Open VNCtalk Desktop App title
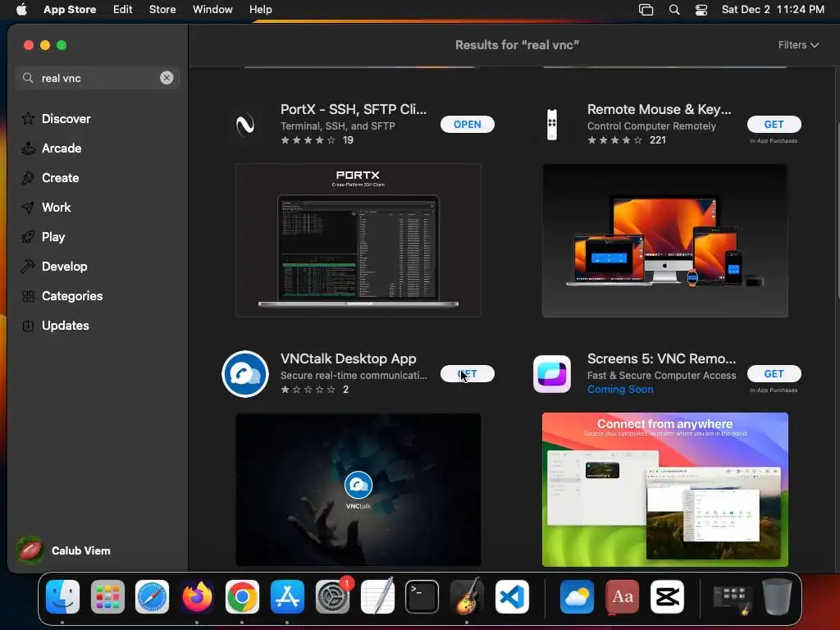Viewport: 840px width, 630px height. click(348, 359)
